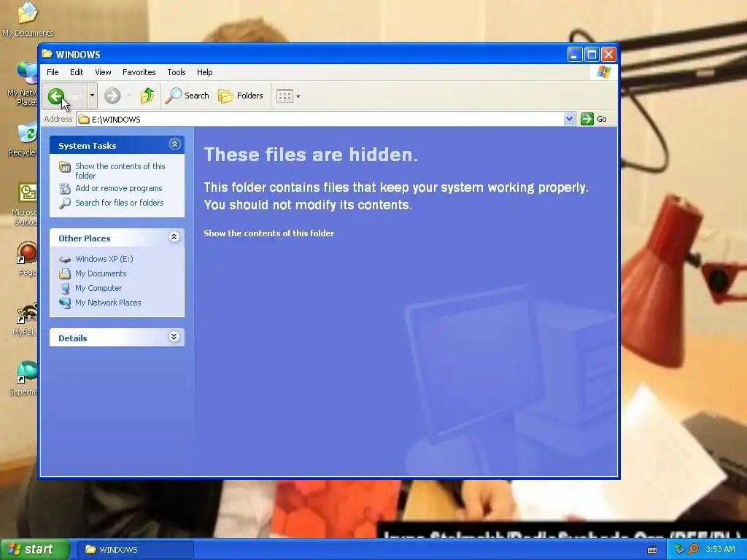Image resolution: width=747 pixels, height=560 pixels.
Task: Click the magnifier icon in system tray
Action: [693, 549]
